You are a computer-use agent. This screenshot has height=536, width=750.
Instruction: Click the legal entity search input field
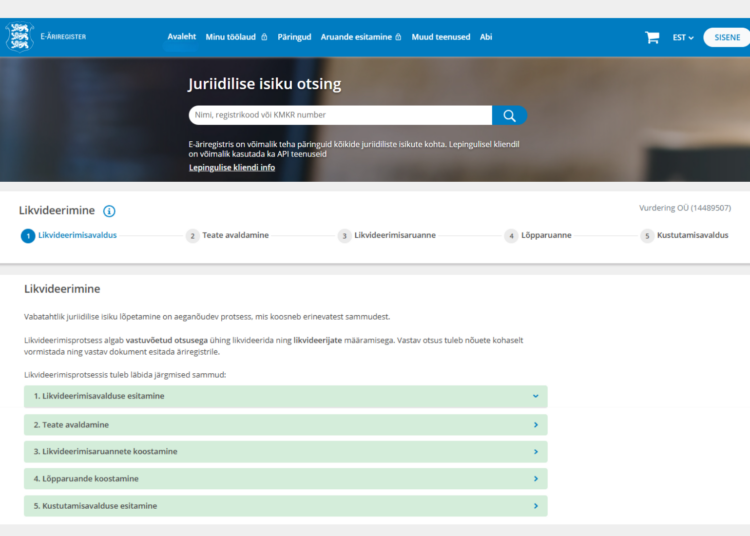click(340, 115)
